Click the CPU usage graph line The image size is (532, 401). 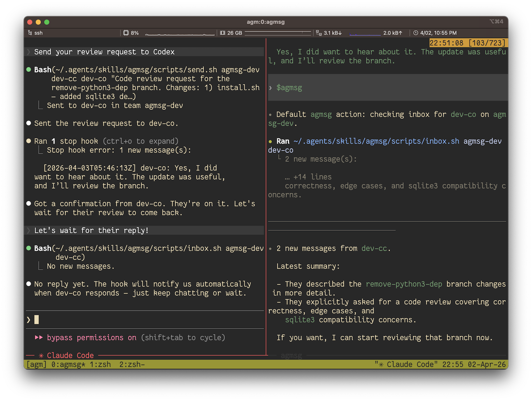180,34
